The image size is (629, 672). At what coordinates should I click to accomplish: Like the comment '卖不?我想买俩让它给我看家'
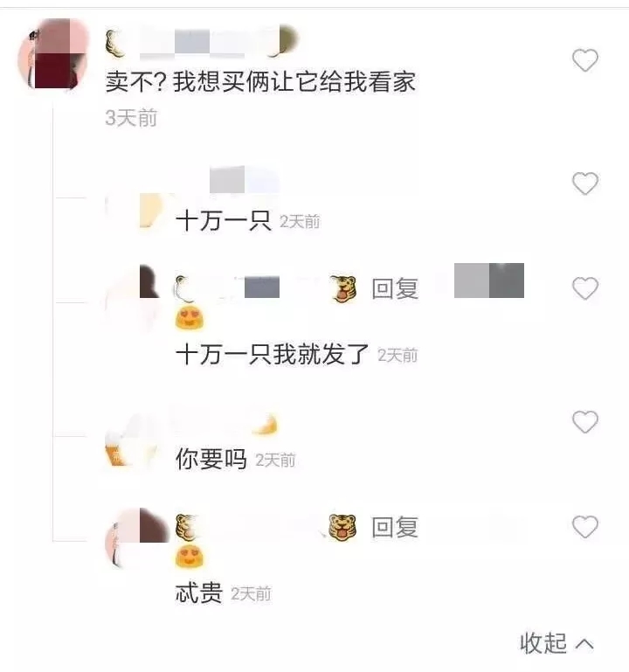[585, 60]
